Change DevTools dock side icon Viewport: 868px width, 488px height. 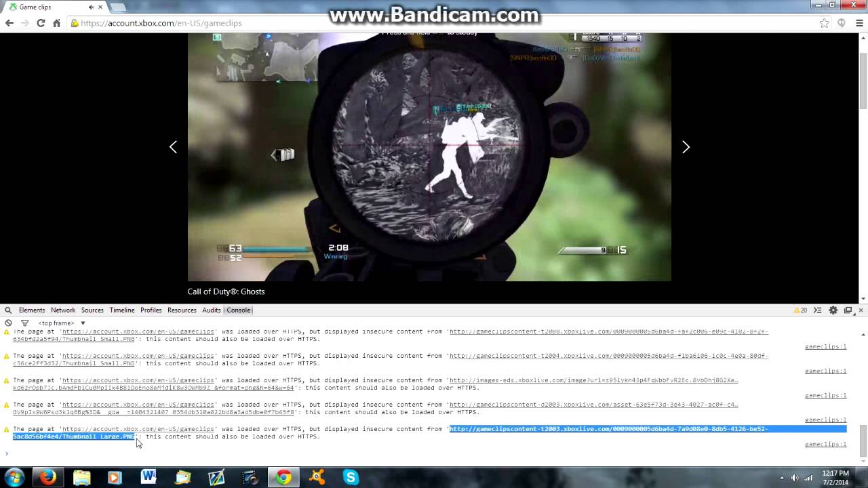coord(848,310)
